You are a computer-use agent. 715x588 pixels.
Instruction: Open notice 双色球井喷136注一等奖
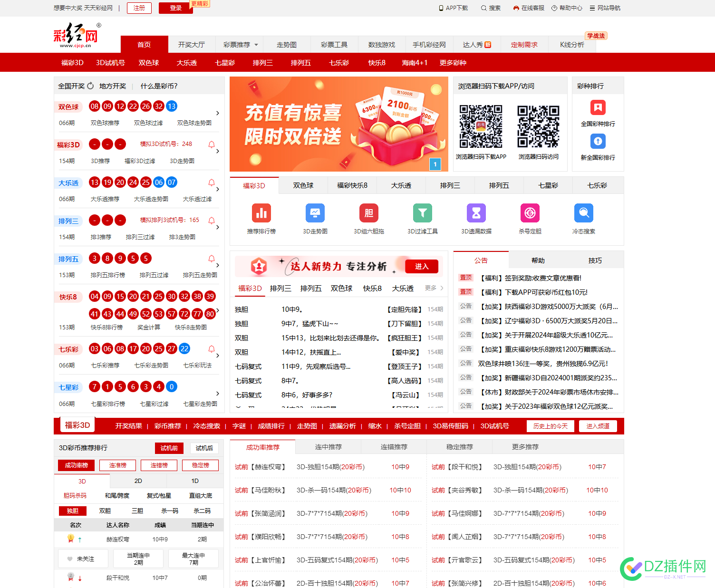point(542,364)
